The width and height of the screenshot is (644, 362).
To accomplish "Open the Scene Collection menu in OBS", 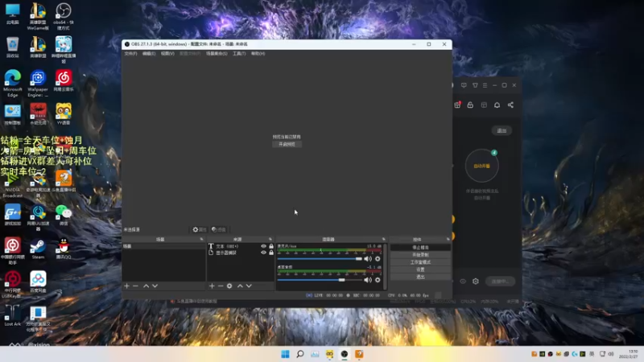I will [x=217, y=53].
